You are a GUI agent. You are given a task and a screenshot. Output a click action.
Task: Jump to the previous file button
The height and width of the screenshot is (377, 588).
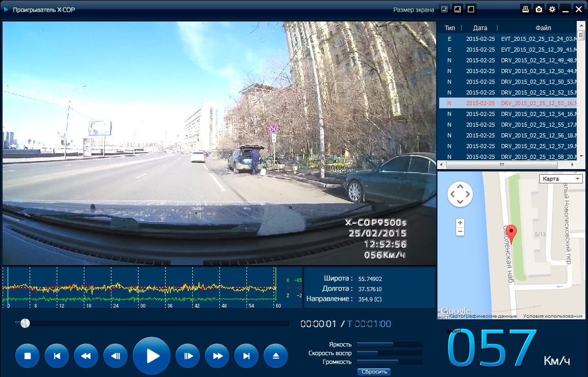tap(57, 356)
